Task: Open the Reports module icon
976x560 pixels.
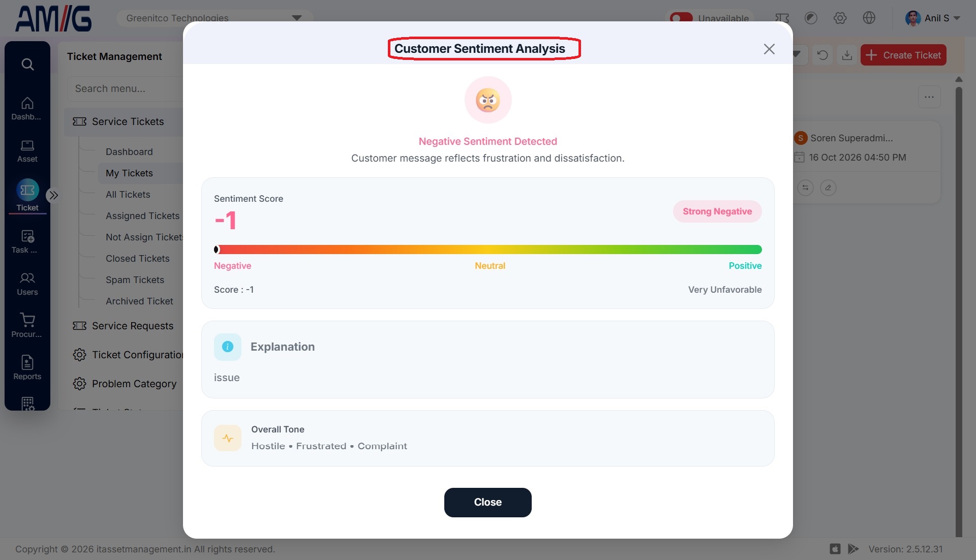Action: pyautogui.click(x=27, y=368)
